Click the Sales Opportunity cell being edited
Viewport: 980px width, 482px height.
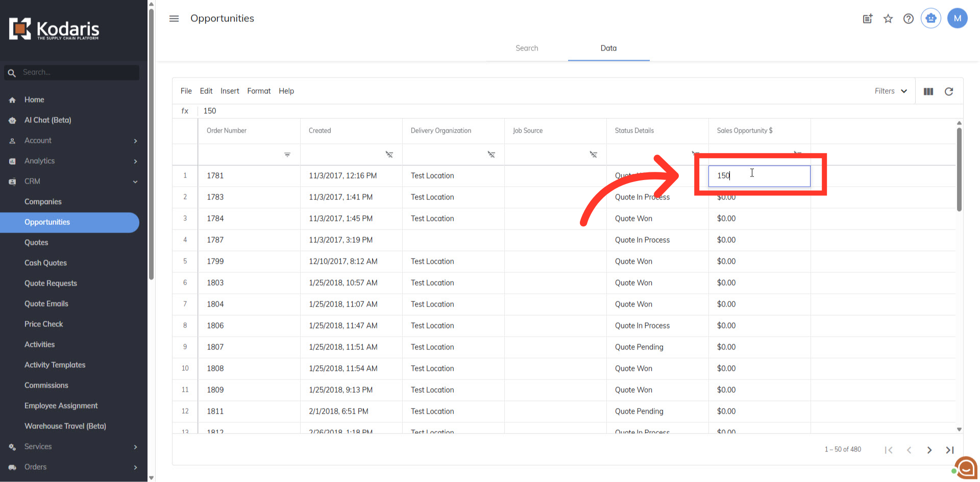tap(759, 176)
